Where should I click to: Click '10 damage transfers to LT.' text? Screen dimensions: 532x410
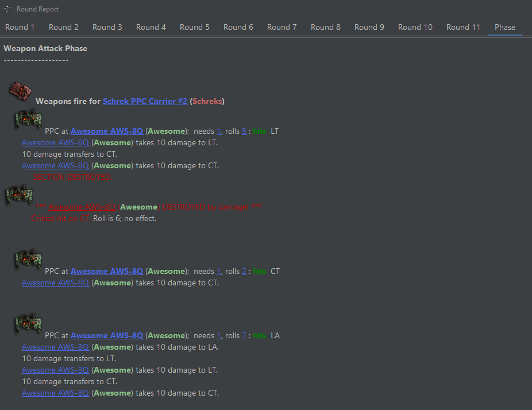[69, 358]
